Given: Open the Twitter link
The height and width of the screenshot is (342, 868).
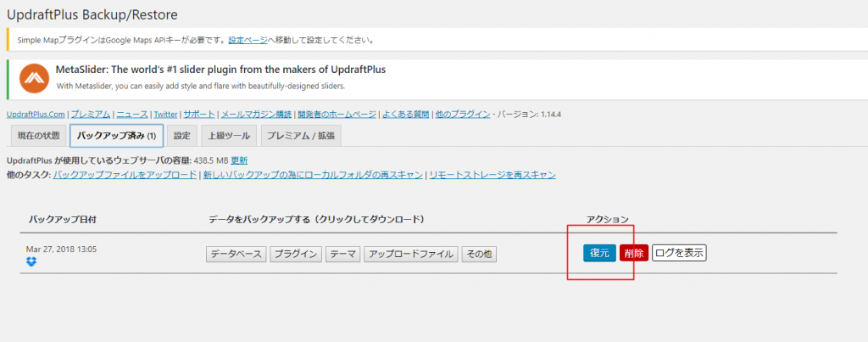Looking at the screenshot, I should pyautogui.click(x=165, y=115).
